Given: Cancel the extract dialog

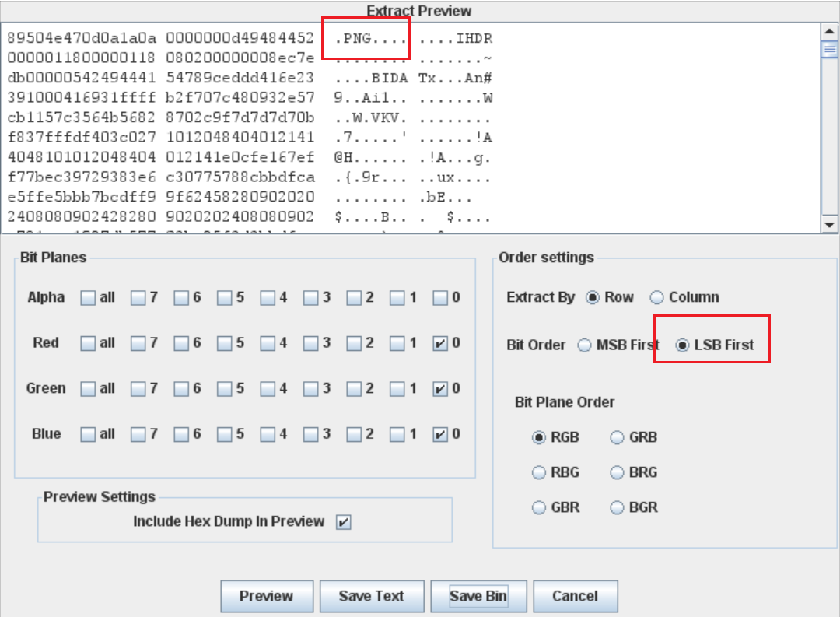Looking at the screenshot, I should click(x=576, y=596).
